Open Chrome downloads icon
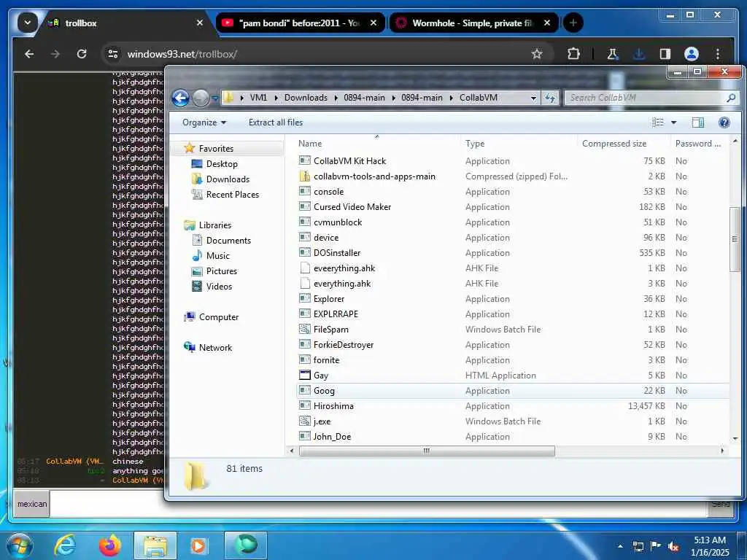 [639, 54]
